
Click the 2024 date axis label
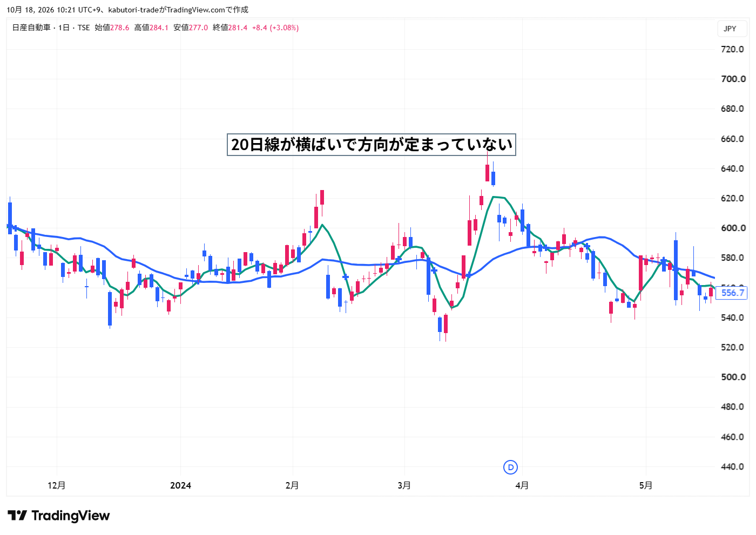[180, 485]
